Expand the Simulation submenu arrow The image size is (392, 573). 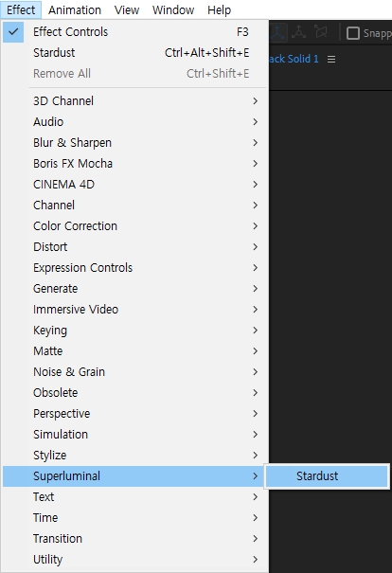pos(256,434)
